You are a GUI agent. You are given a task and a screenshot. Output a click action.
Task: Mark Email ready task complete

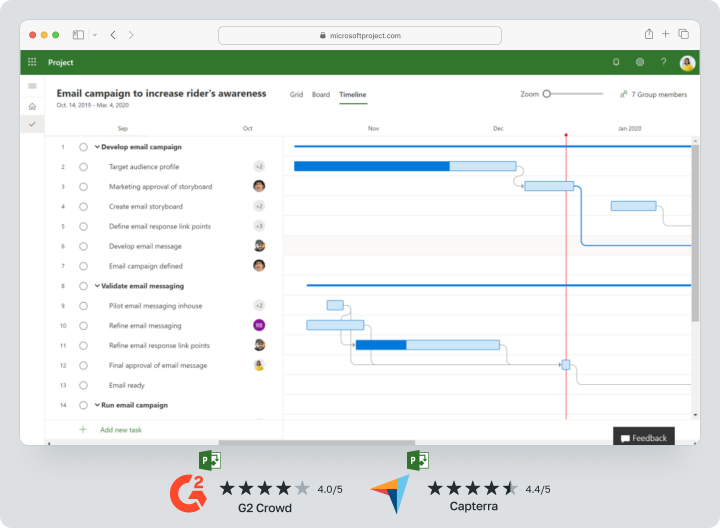(83, 385)
